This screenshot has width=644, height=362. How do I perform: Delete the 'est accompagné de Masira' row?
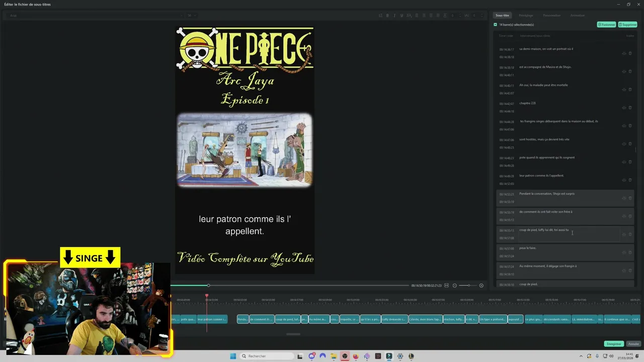pos(630,71)
